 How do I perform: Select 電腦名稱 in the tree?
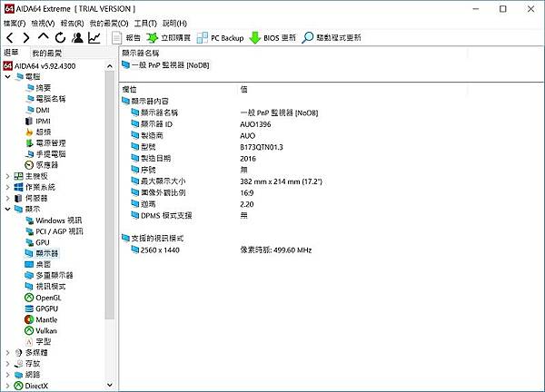click(46, 99)
